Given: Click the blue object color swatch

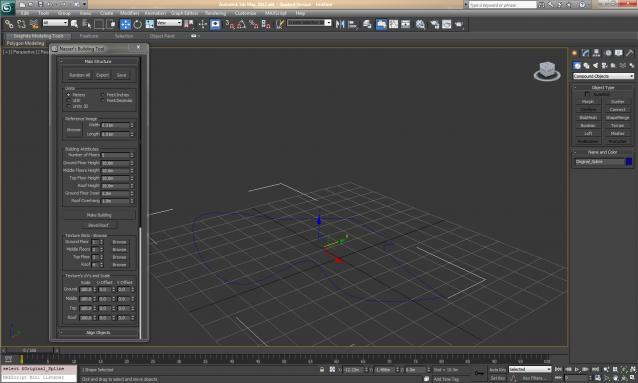Looking at the screenshot, I should click(x=629, y=162).
